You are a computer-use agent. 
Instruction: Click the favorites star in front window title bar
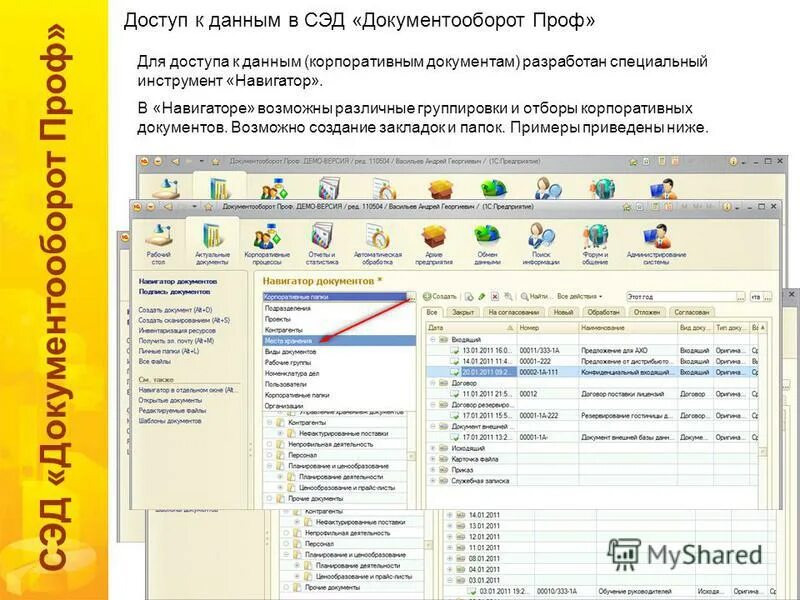pos(208,207)
